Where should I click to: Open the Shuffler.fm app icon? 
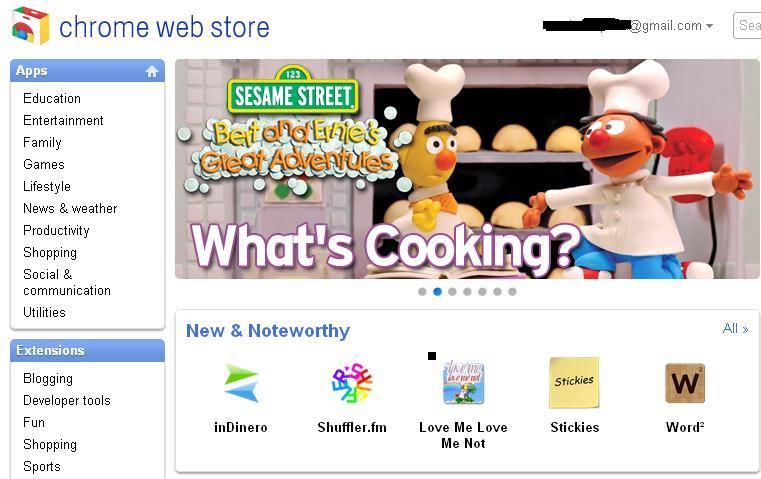point(352,383)
